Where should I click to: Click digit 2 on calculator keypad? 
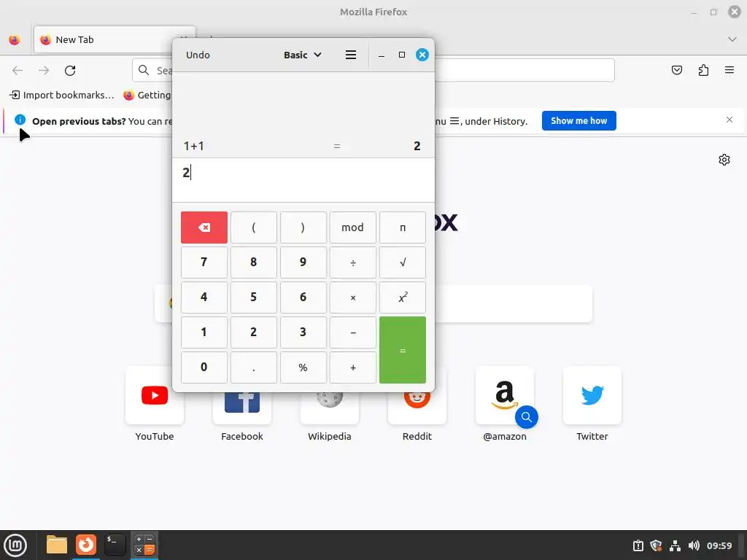coord(253,332)
